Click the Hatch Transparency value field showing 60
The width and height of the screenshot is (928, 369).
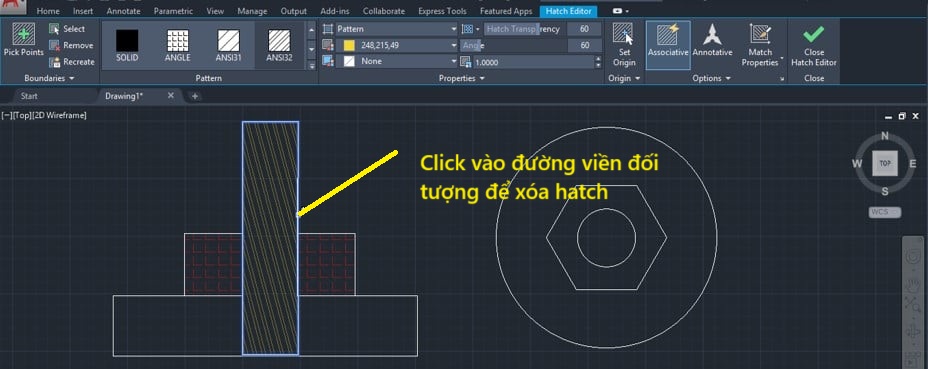[584, 28]
